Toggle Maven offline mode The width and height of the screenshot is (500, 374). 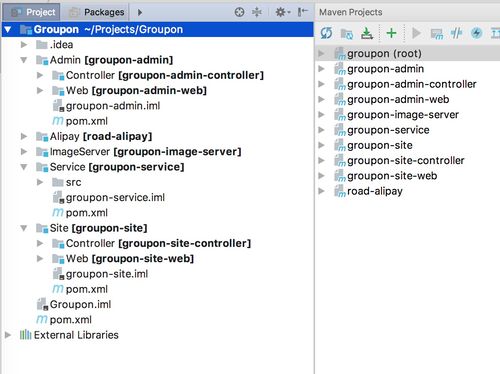pyautogui.click(x=456, y=33)
